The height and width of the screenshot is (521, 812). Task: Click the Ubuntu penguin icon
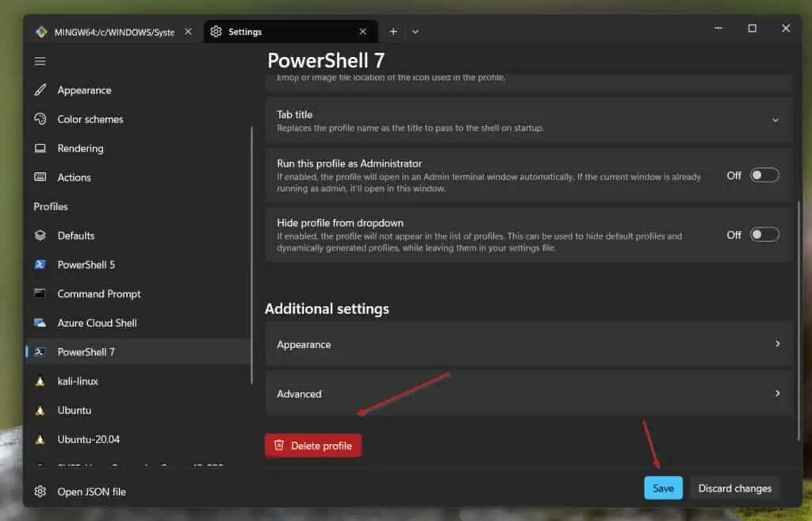point(40,410)
